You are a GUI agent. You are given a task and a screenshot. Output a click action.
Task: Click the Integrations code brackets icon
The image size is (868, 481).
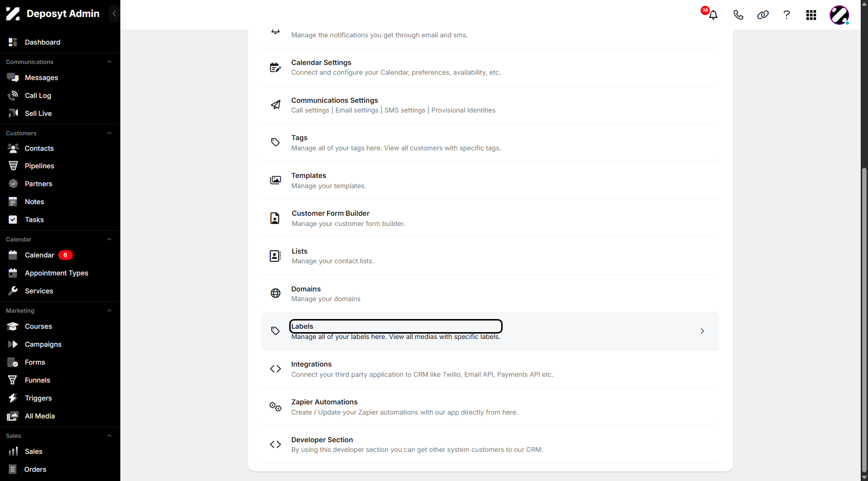(275, 369)
